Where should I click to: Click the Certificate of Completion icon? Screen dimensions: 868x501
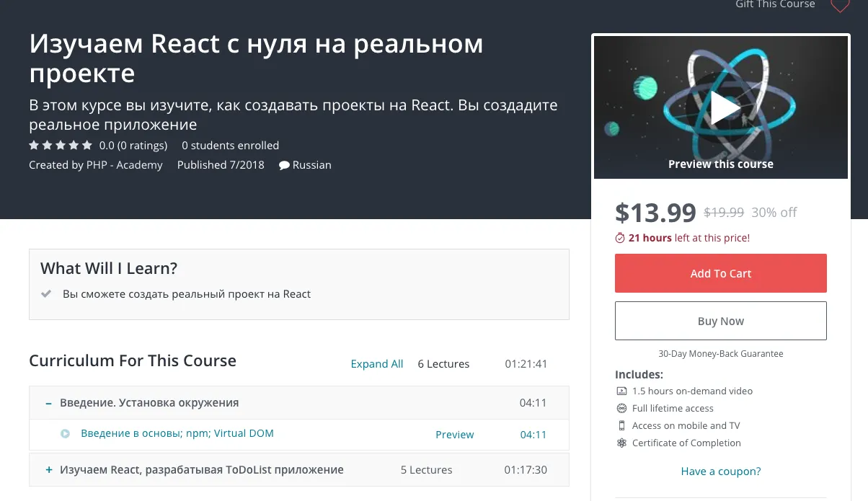[x=621, y=443]
